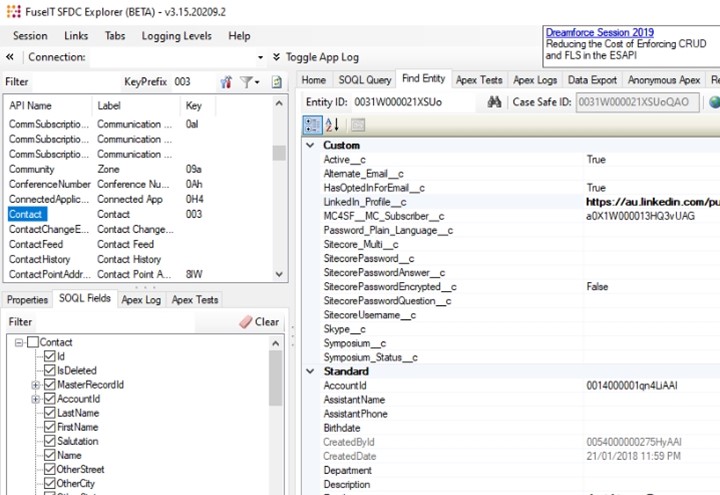The width and height of the screenshot is (720, 495).
Task: Open the Help menu
Action: tap(239, 36)
